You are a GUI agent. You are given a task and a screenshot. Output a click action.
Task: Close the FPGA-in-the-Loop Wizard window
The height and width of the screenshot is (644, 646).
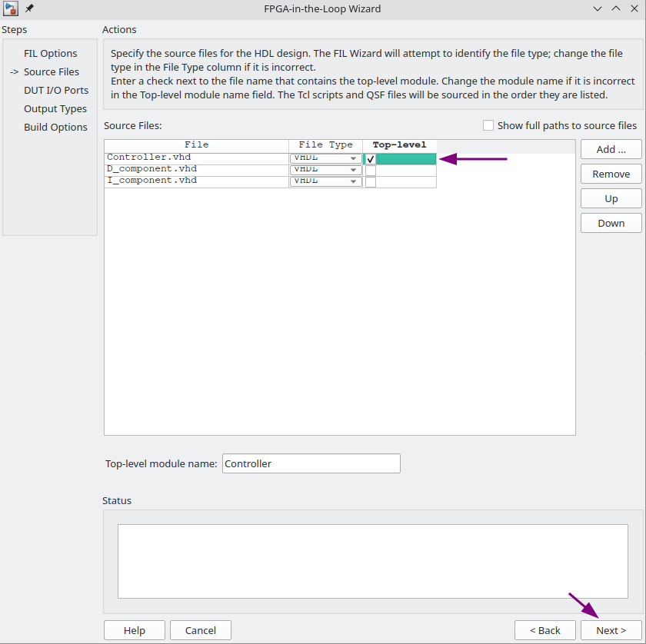pos(634,8)
